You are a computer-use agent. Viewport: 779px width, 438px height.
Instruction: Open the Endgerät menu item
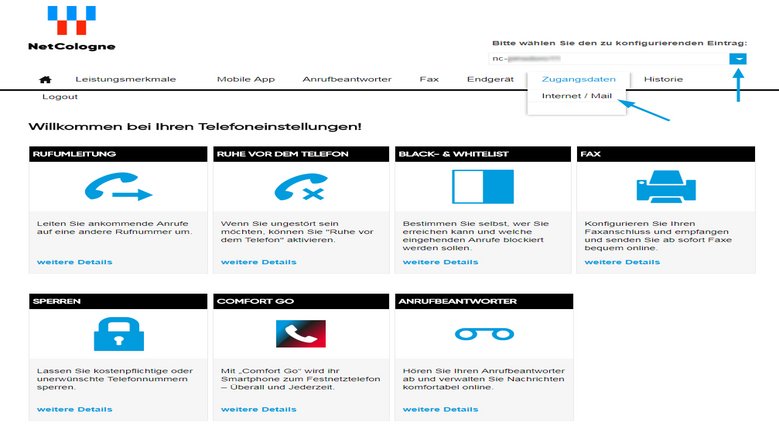pyautogui.click(x=490, y=79)
